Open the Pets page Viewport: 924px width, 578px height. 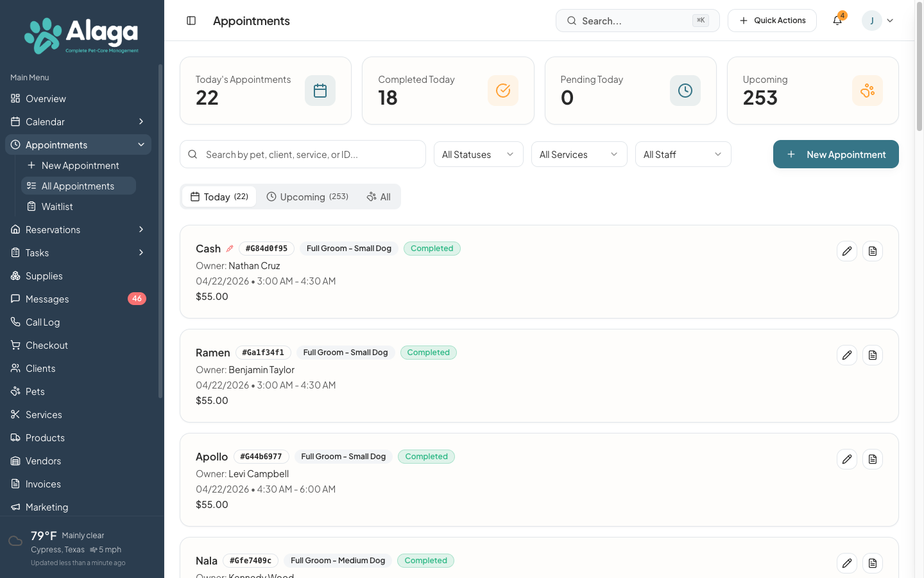pyautogui.click(x=78, y=391)
